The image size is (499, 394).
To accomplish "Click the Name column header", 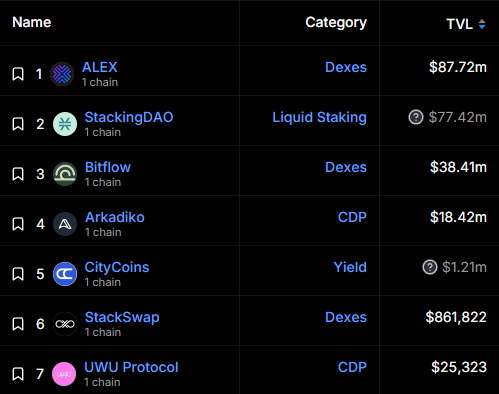I will coord(32,22).
